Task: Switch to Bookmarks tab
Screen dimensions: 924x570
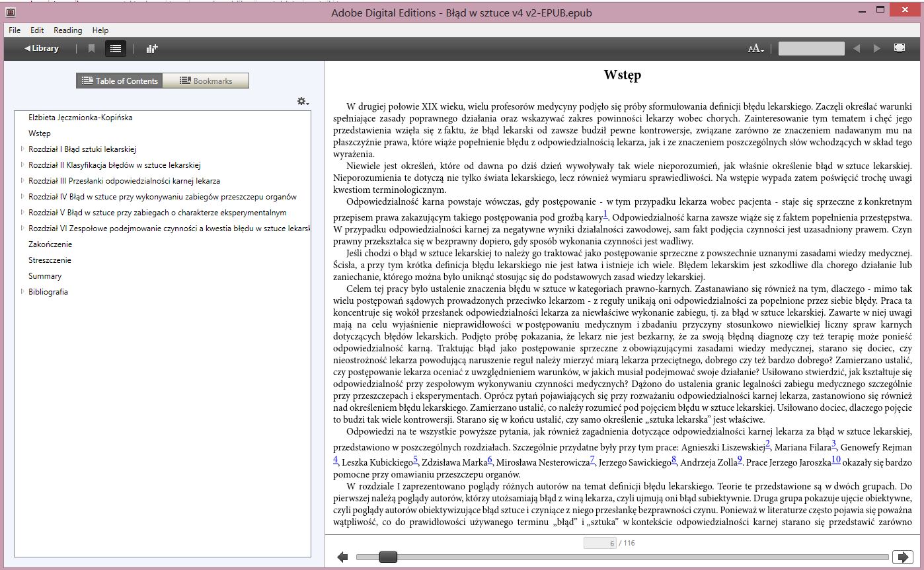Action: point(206,81)
